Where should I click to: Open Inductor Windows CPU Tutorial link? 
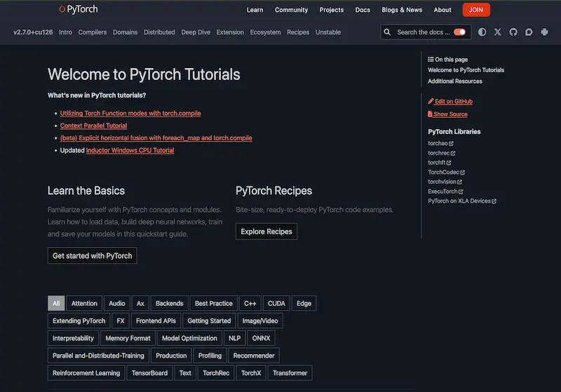point(130,150)
